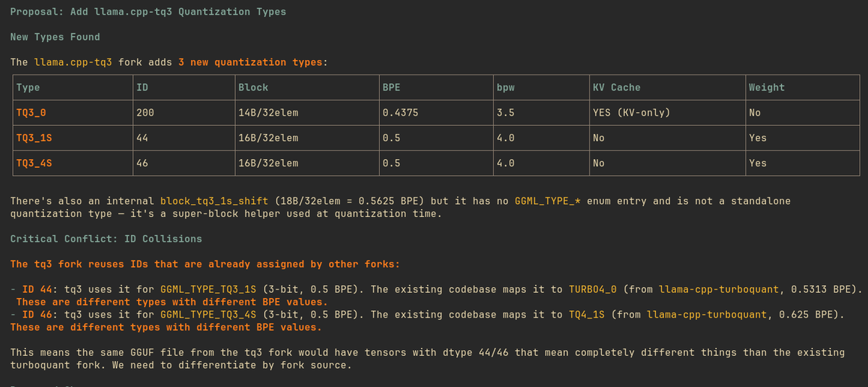The image size is (868, 387).
Task: Click the "GGML_TYPE_*" enum text
Action: [x=548, y=201]
